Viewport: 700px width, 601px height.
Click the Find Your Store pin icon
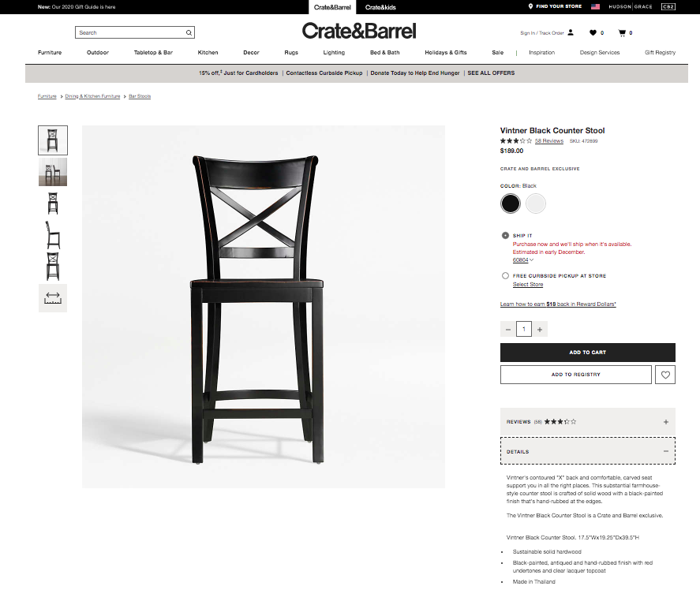[530, 6]
